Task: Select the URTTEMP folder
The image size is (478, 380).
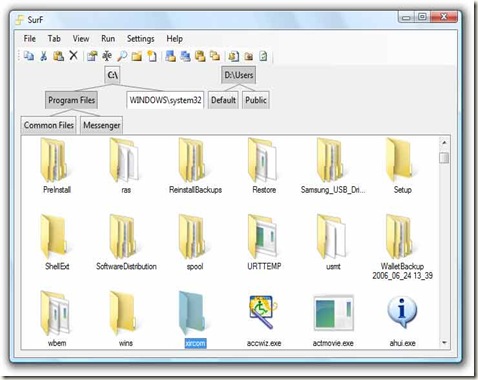Action: pyautogui.click(x=264, y=242)
